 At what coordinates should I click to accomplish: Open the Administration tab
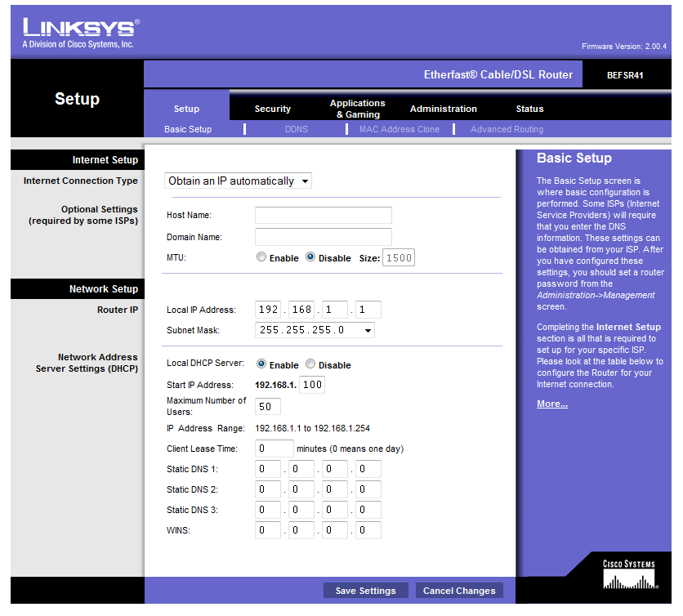coord(444,109)
